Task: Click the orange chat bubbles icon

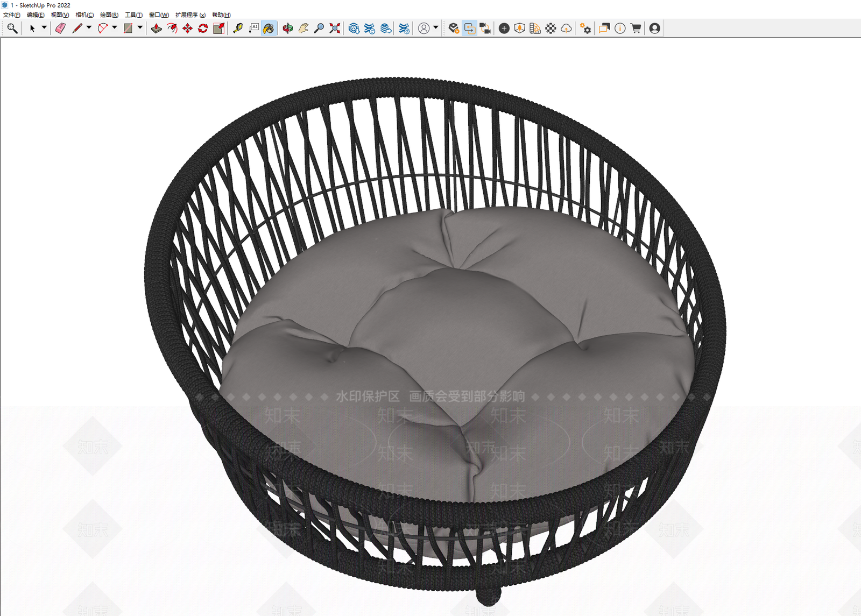Action: coord(604,29)
